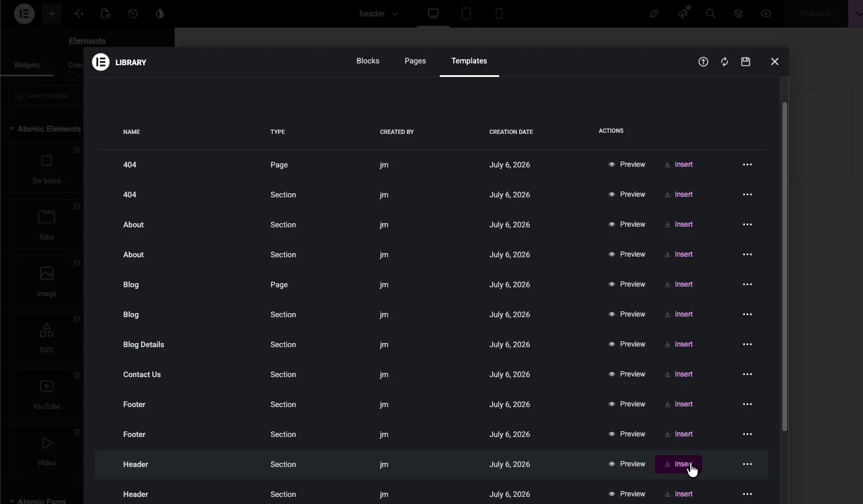Click the Elementor Library logo

pyautogui.click(x=101, y=62)
